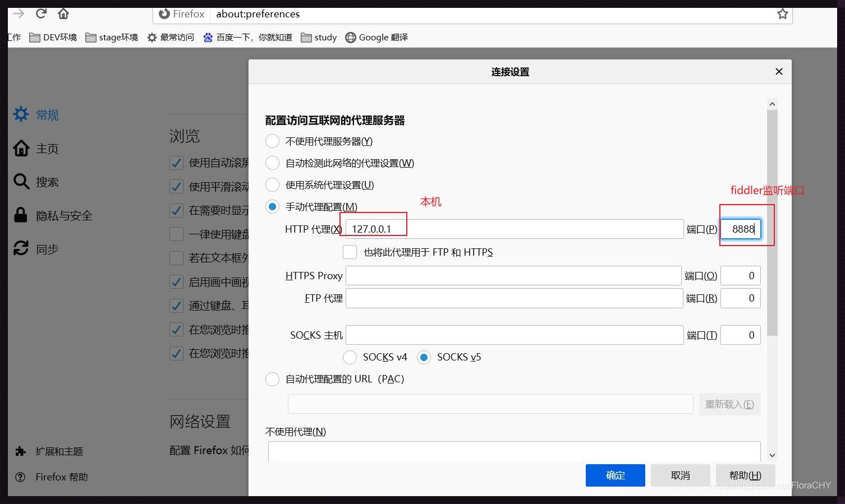Screen dimensions: 845x504
Task: Open 扩展和主题 extensions and themes
Action: (x=49, y=451)
